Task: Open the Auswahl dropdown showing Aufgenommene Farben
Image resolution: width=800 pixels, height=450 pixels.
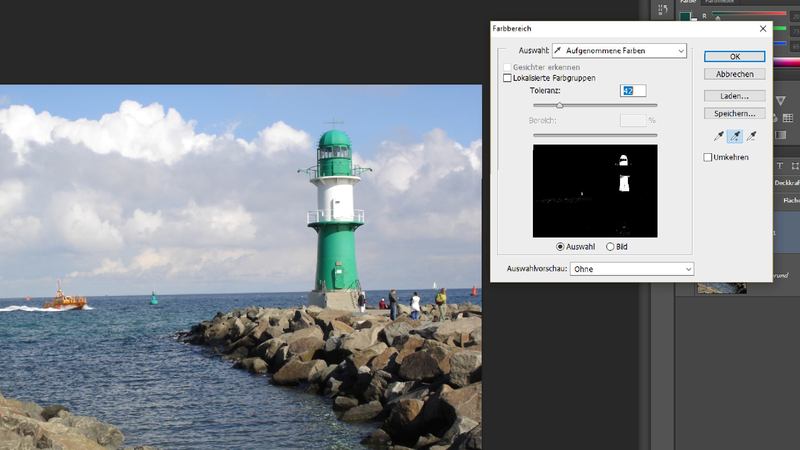Action: tap(619, 51)
